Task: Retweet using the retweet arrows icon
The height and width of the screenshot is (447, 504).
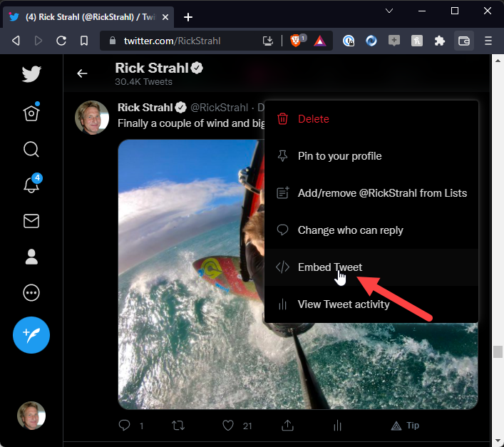Action: 178,426
